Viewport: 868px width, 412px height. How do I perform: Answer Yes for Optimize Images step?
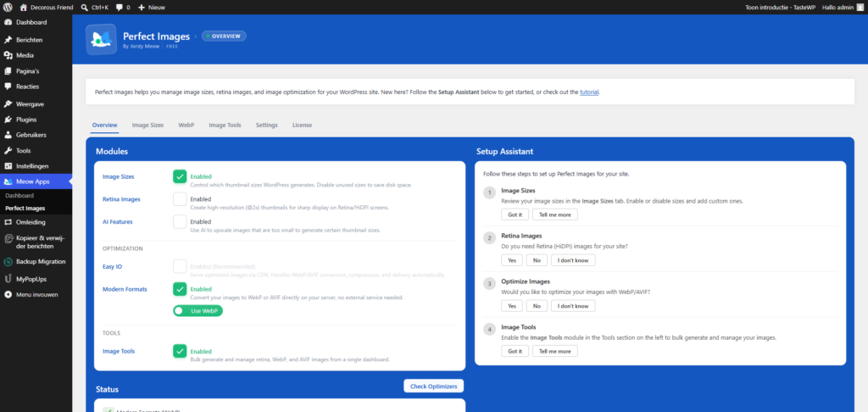511,306
